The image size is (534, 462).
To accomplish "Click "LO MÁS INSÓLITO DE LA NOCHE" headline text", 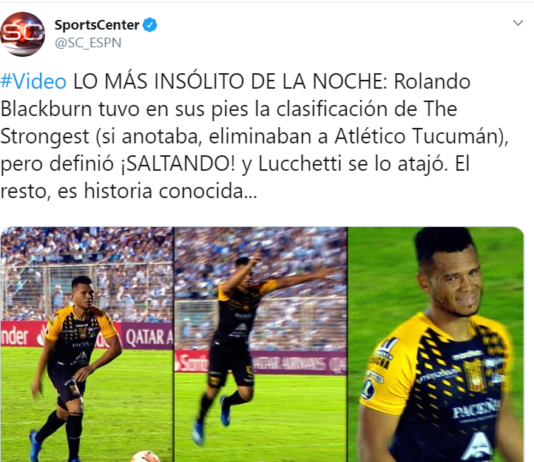I will 230,82.
